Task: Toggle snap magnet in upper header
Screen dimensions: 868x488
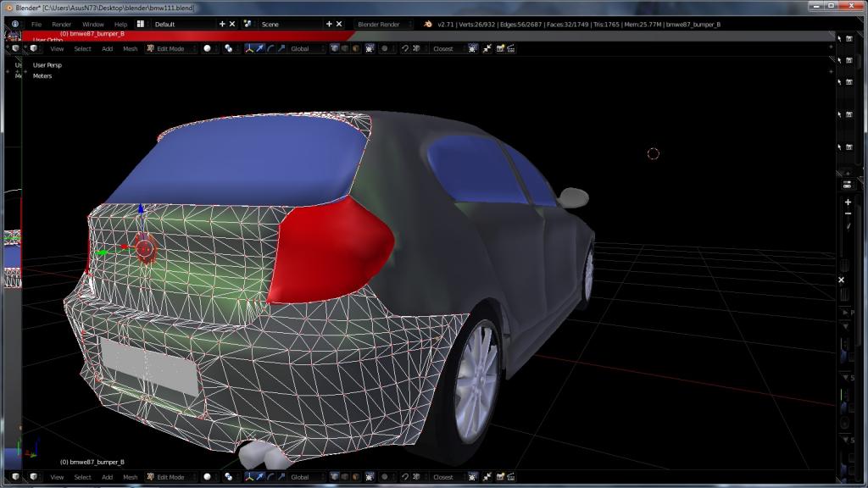Action: coord(404,48)
